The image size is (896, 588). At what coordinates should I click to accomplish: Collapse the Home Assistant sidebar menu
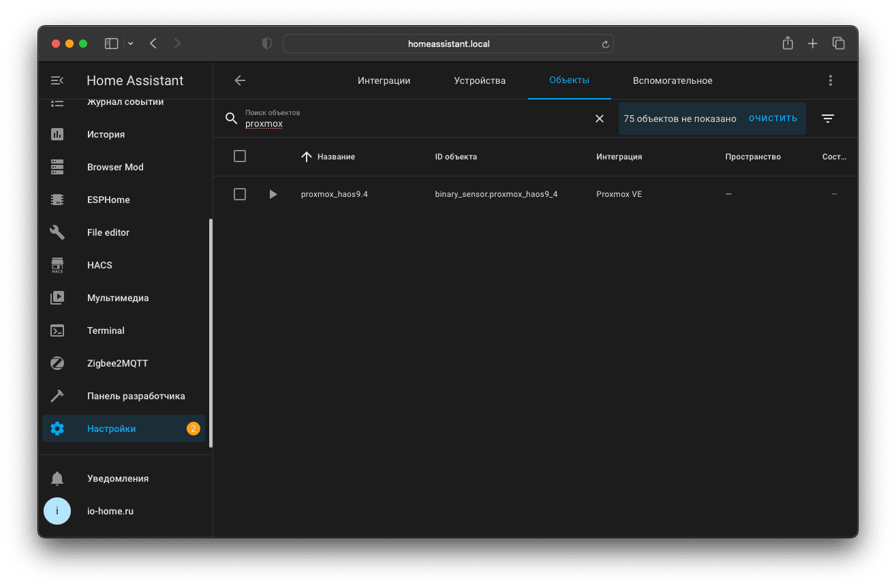[x=57, y=80]
